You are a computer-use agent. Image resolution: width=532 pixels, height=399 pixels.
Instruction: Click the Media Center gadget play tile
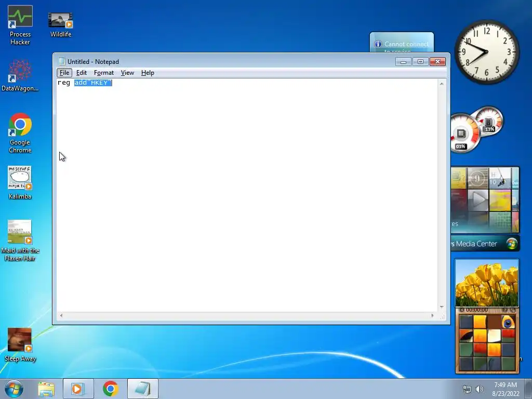(x=477, y=200)
